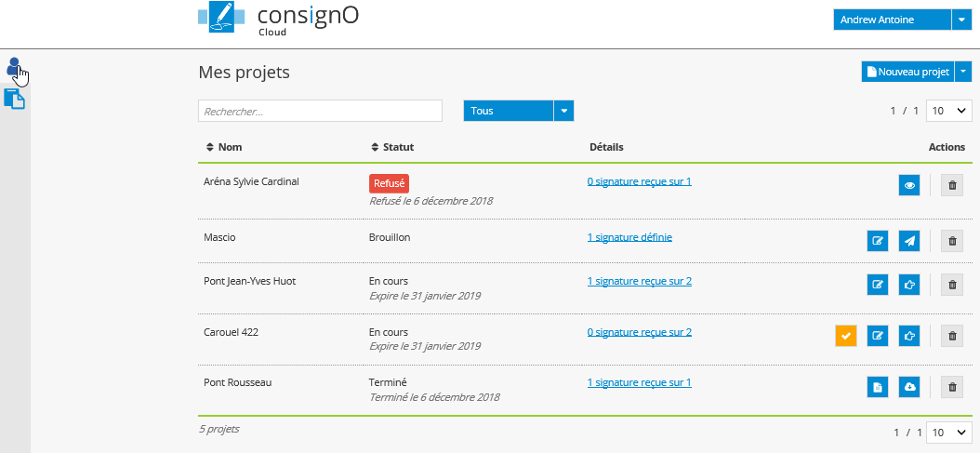The height and width of the screenshot is (453, 980).
Task: Expand the Tous status filter dropdown
Action: (563, 111)
